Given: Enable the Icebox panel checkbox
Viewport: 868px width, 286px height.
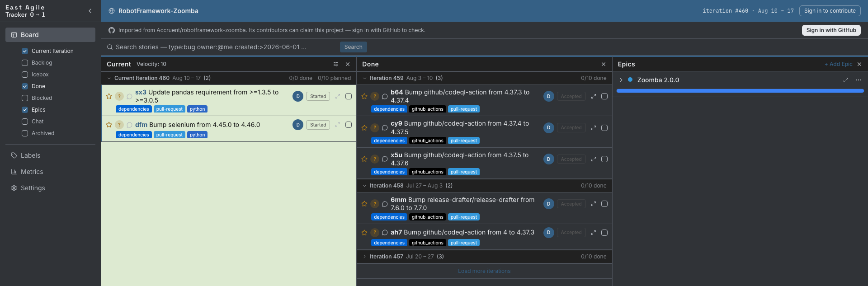Looking at the screenshot, I should click(25, 75).
